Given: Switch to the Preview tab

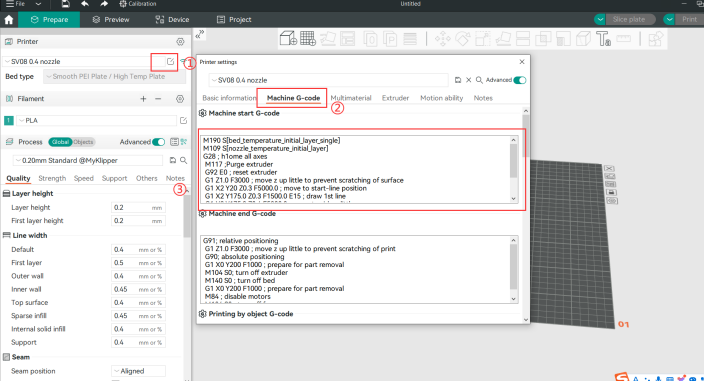Looking at the screenshot, I should (x=111, y=20).
